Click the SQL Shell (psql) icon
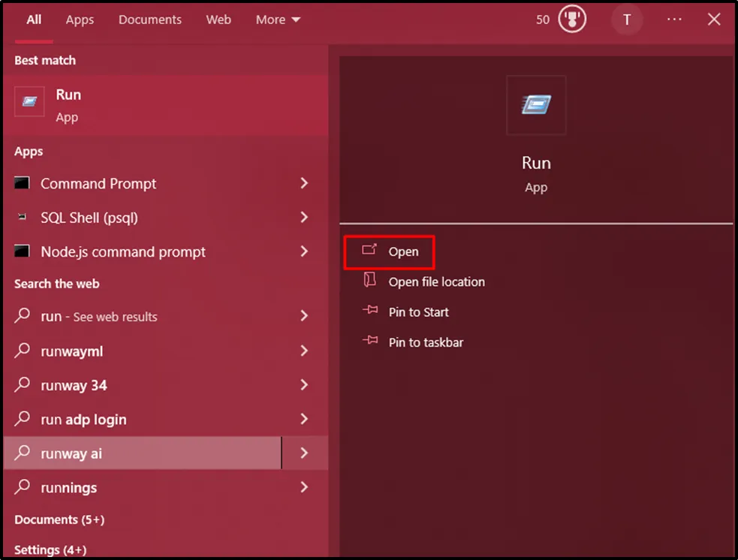The height and width of the screenshot is (560, 738). click(23, 218)
